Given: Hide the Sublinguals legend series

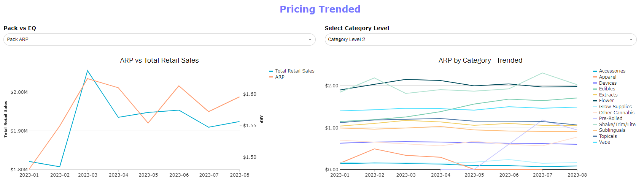Looking at the screenshot, I should (612, 130).
